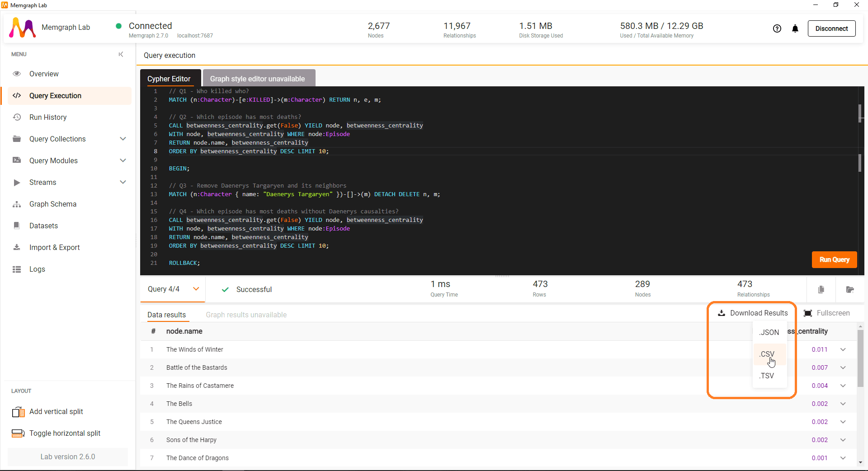This screenshot has height=471, width=868.
Task: Open Query Collections section
Action: [x=57, y=139]
